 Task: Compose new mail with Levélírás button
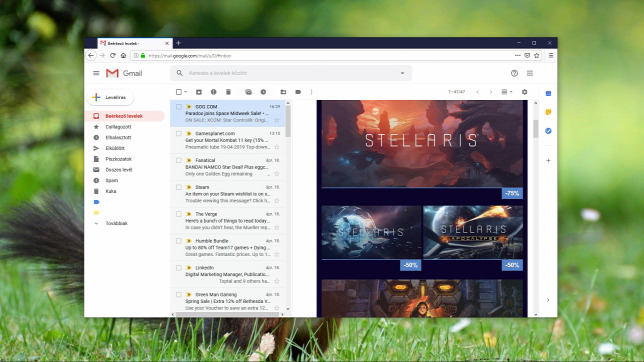pos(110,97)
